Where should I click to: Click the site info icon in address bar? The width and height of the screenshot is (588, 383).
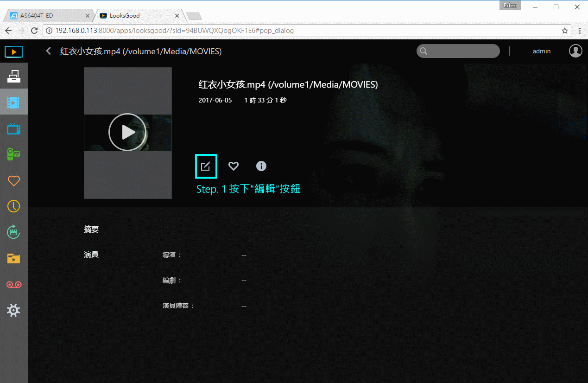pos(49,31)
